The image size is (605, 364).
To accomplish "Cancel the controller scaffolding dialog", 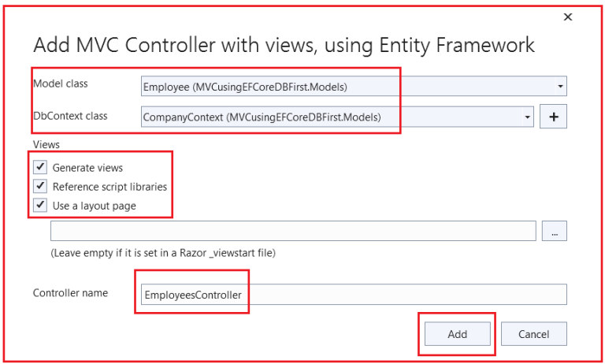I will [x=534, y=334].
